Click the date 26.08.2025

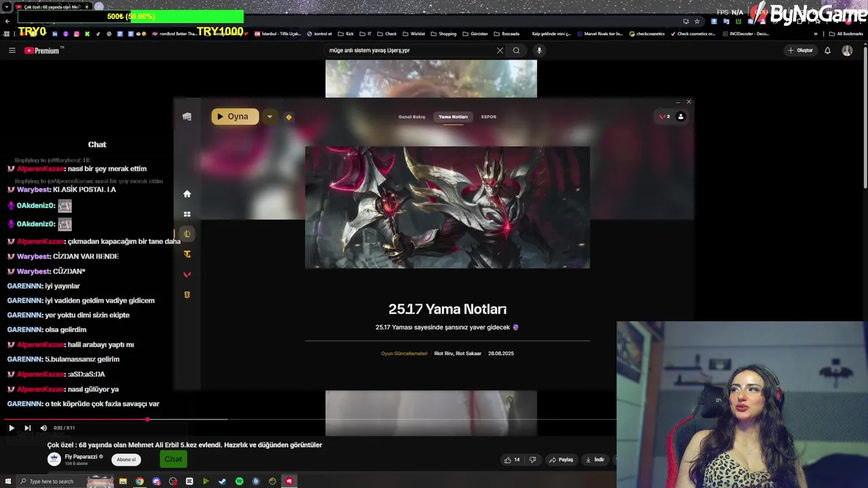point(501,353)
